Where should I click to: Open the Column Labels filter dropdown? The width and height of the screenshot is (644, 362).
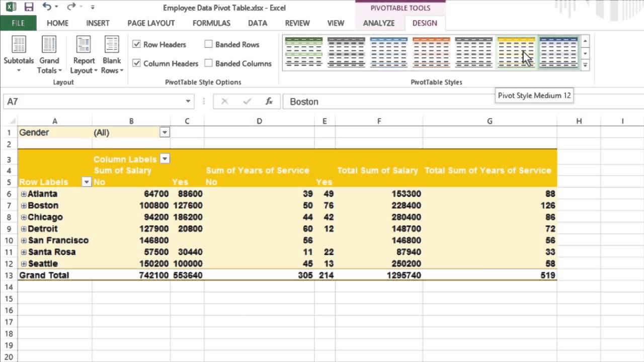pyautogui.click(x=165, y=159)
